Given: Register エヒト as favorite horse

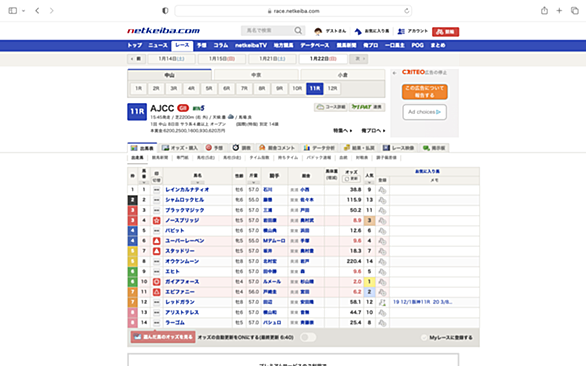Looking at the screenshot, I should click(x=382, y=271).
